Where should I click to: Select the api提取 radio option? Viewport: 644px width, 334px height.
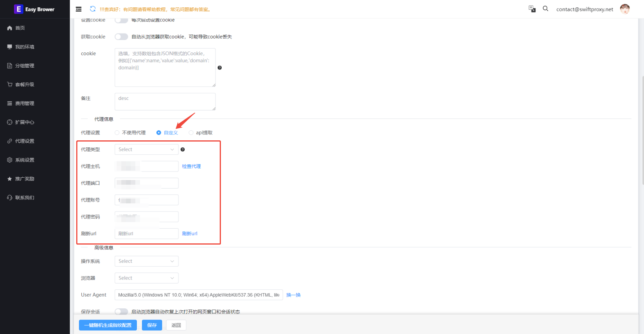[191, 133]
